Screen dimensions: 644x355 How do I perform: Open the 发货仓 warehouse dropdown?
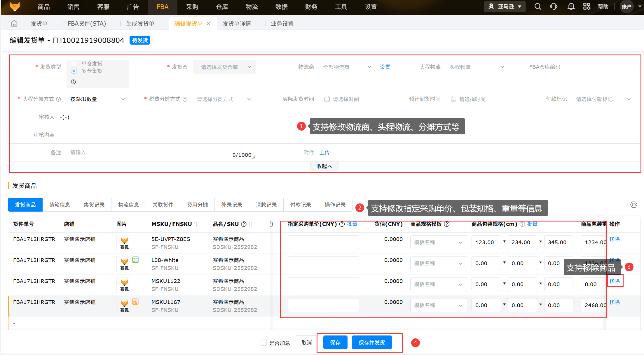pyautogui.click(x=224, y=67)
